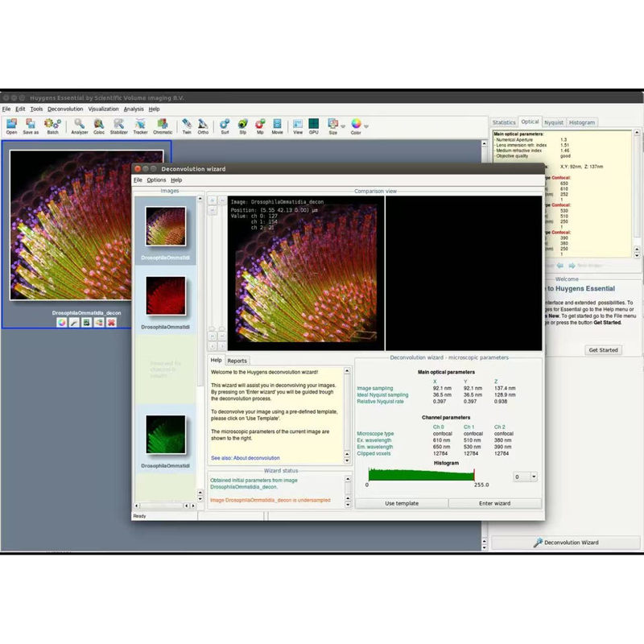Click the Enter wizard button
Screen dimensions: 644x644
(494, 504)
